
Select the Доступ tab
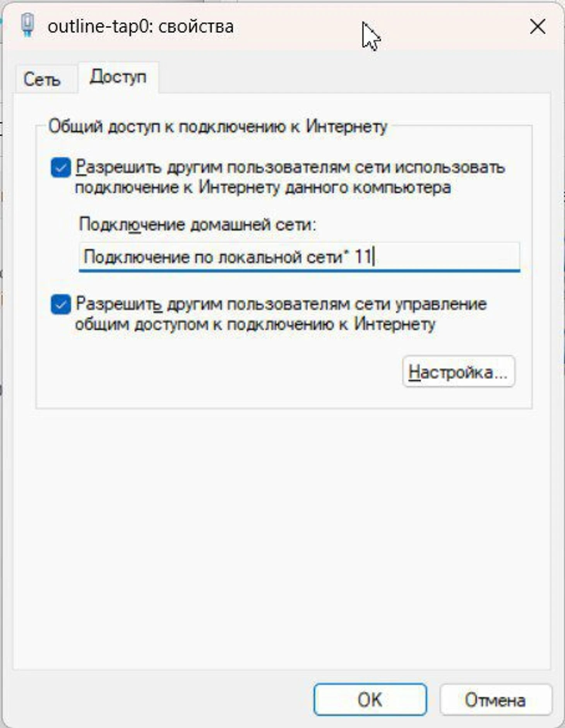[x=118, y=77]
